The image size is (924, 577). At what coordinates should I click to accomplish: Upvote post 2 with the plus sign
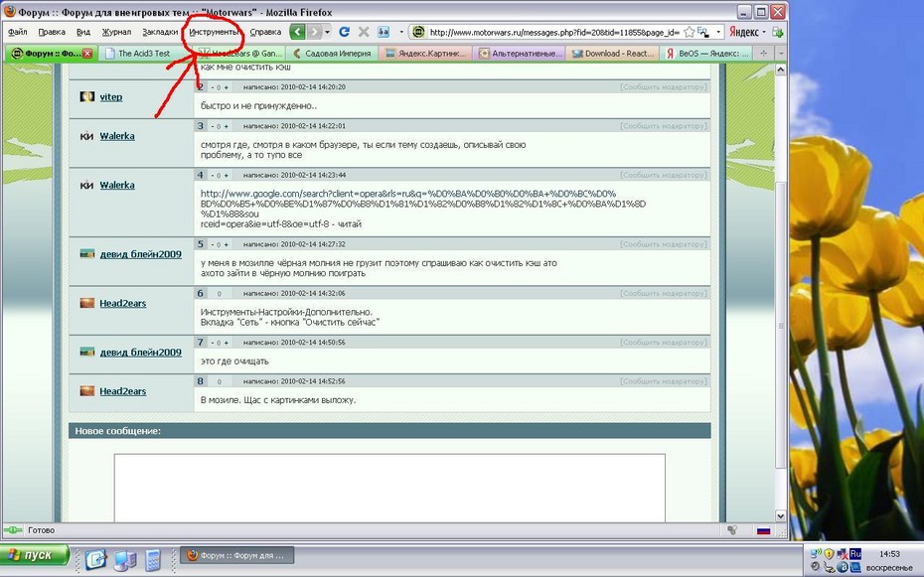227,87
